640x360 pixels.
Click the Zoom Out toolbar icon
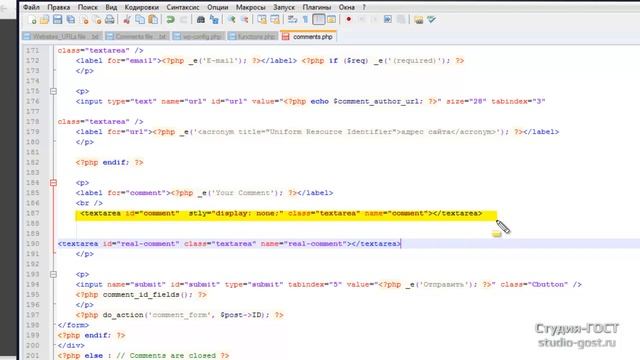(x=244, y=20)
